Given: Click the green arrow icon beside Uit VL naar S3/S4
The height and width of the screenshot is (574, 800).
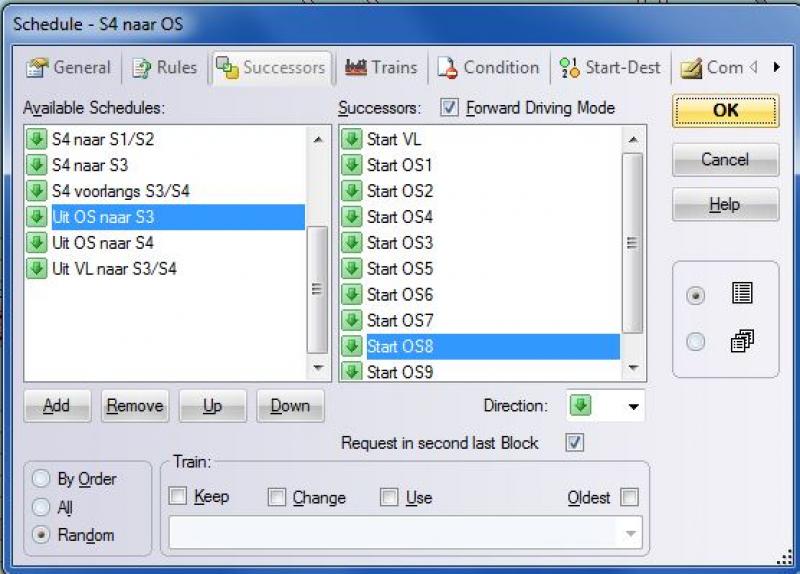Looking at the screenshot, I should pos(37,268).
